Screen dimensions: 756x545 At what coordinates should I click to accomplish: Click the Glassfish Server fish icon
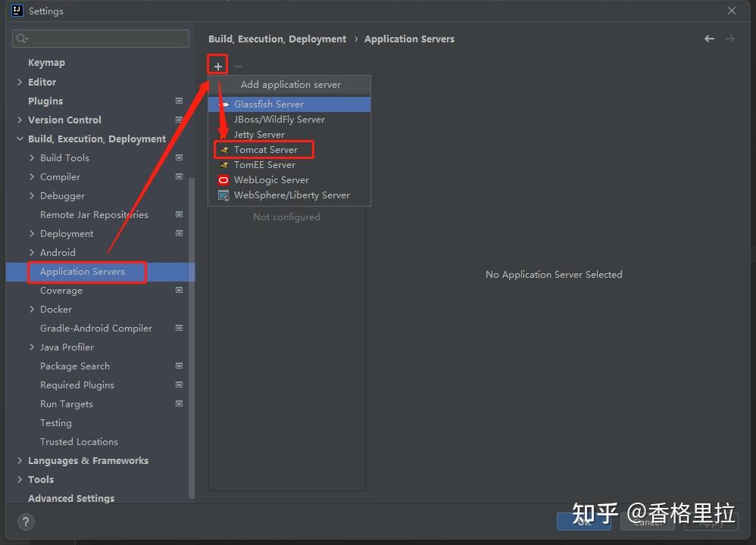point(223,104)
